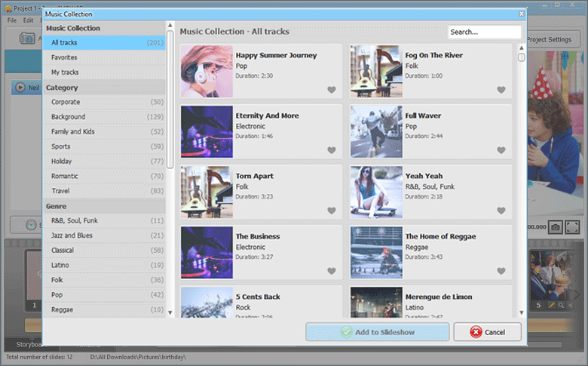Open My tracks section
The height and width of the screenshot is (366, 588).
[104, 72]
